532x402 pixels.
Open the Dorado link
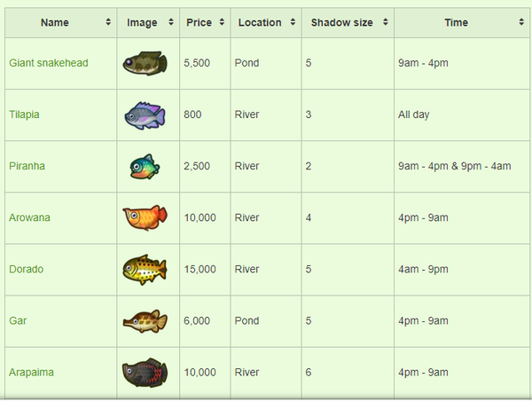(26, 269)
